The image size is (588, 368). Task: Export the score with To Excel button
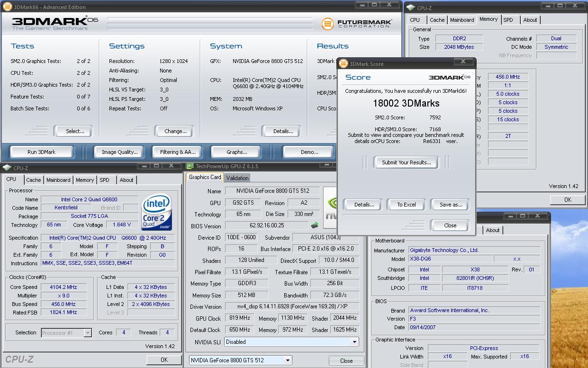[x=407, y=205]
